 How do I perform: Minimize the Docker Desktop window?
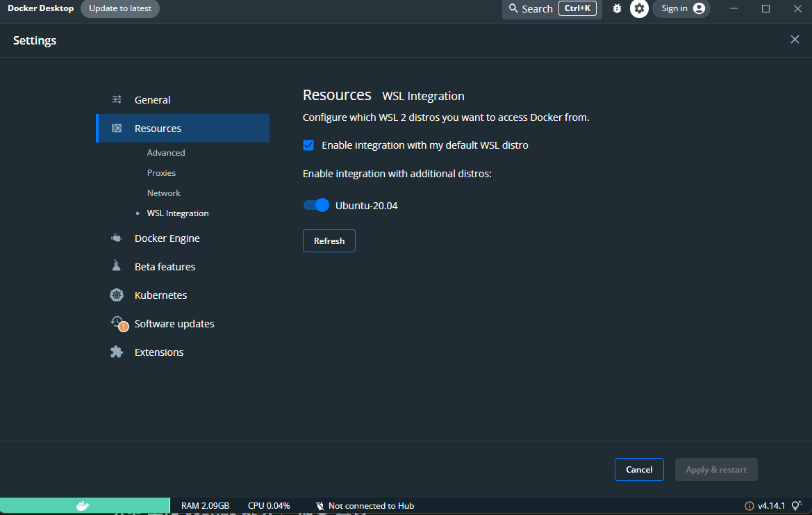click(734, 8)
